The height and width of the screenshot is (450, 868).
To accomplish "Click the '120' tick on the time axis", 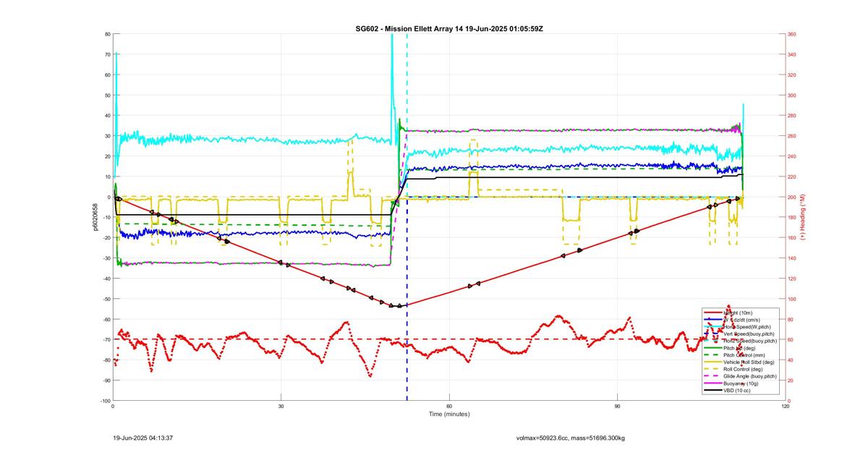I will tap(786, 406).
